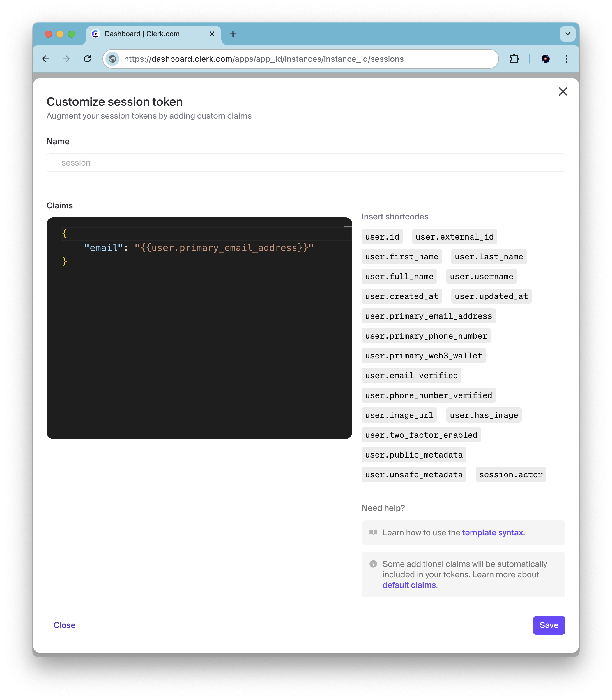Click the browser forward arrow
Screen dimensions: 612x700
66,59
